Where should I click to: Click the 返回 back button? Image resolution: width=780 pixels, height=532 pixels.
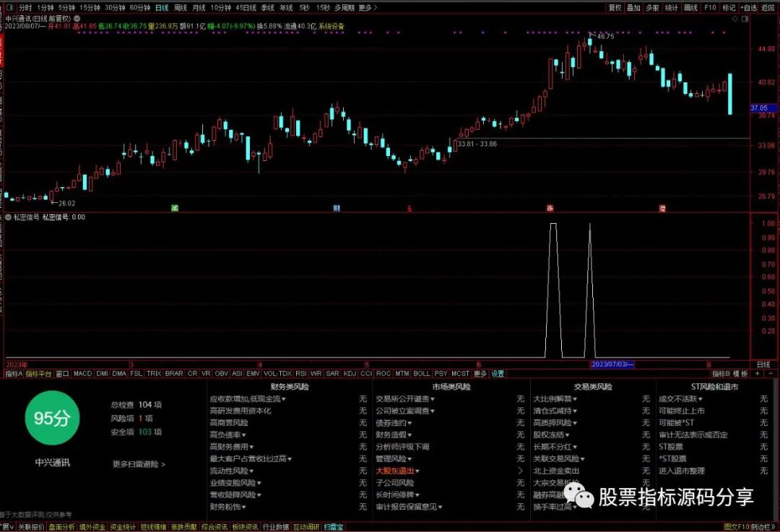pos(768,7)
